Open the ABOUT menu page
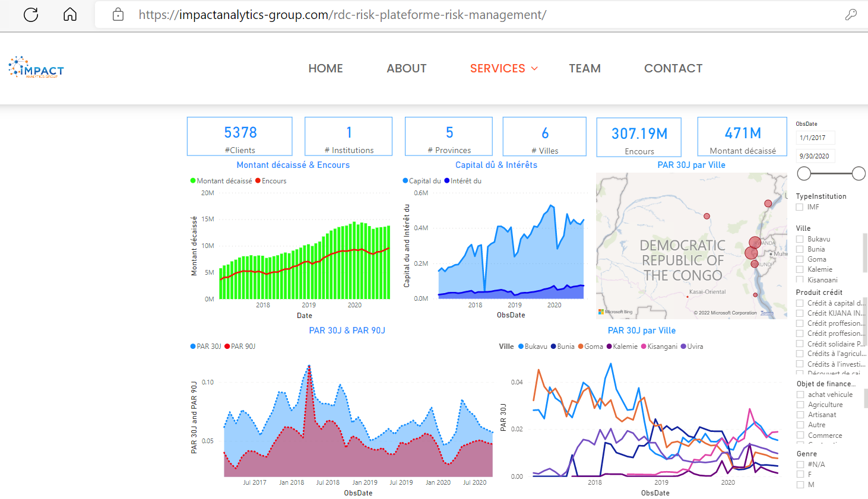868x499 pixels. [x=407, y=68]
